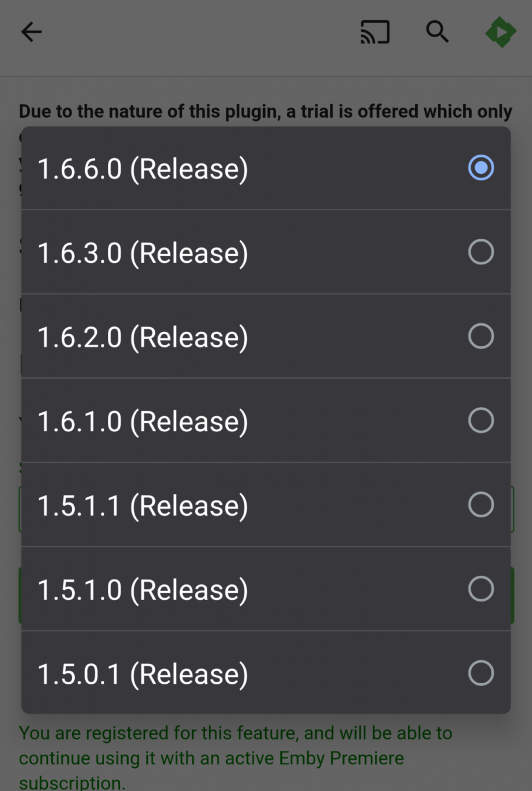
Task: Tap the green Emby logo icon
Action: click(x=500, y=33)
